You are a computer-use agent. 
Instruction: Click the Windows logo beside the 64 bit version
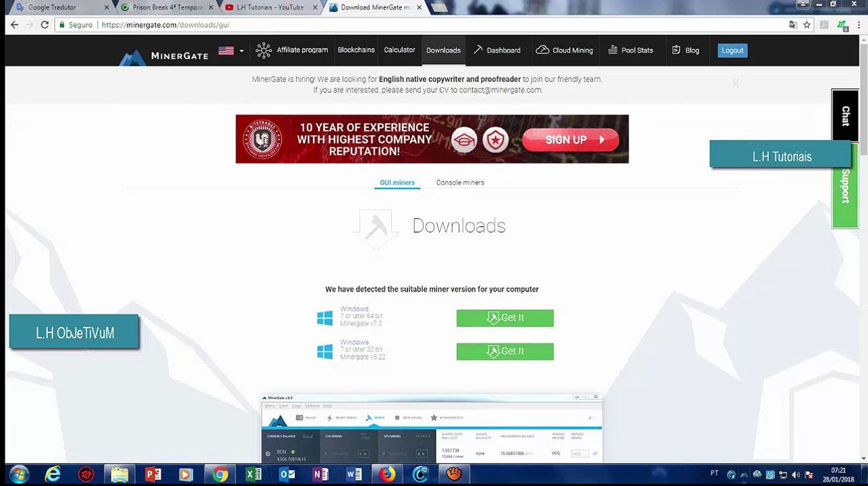coord(325,318)
